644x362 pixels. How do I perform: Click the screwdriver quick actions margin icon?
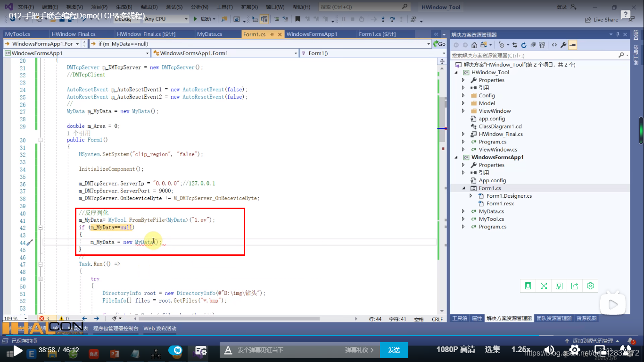point(30,242)
